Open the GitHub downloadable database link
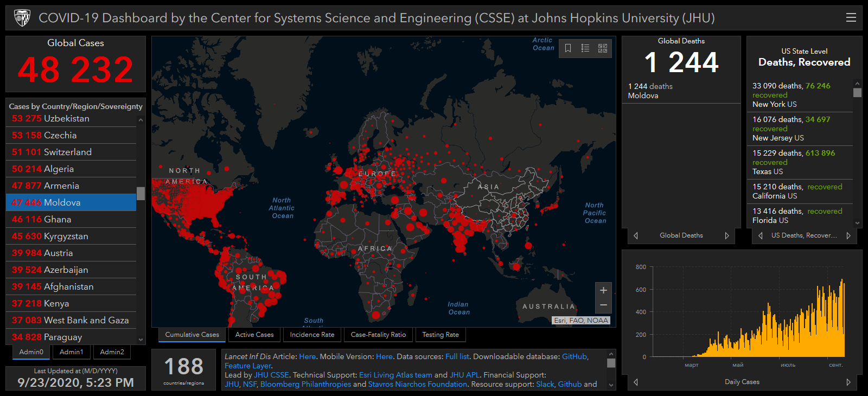The width and height of the screenshot is (868, 396). click(x=575, y=356)
